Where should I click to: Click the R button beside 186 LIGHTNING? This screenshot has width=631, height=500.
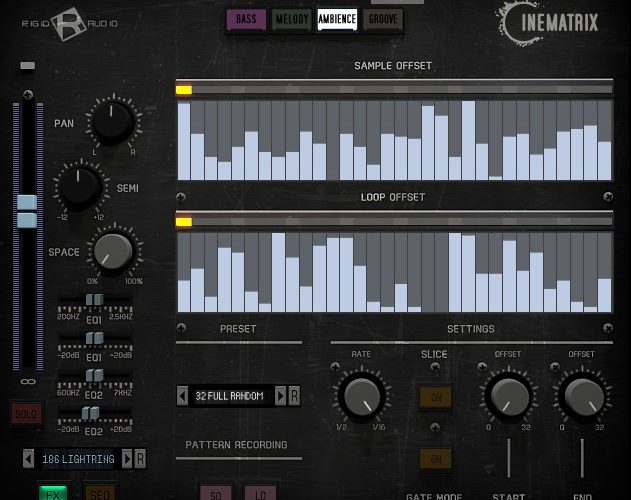click(x=140, y=459)
